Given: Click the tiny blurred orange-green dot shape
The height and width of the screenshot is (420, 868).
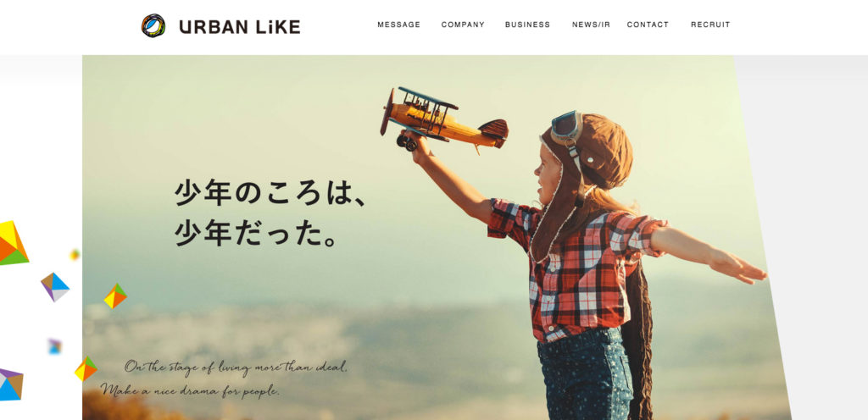Looking at the screenshot, I should click(75, 255).
